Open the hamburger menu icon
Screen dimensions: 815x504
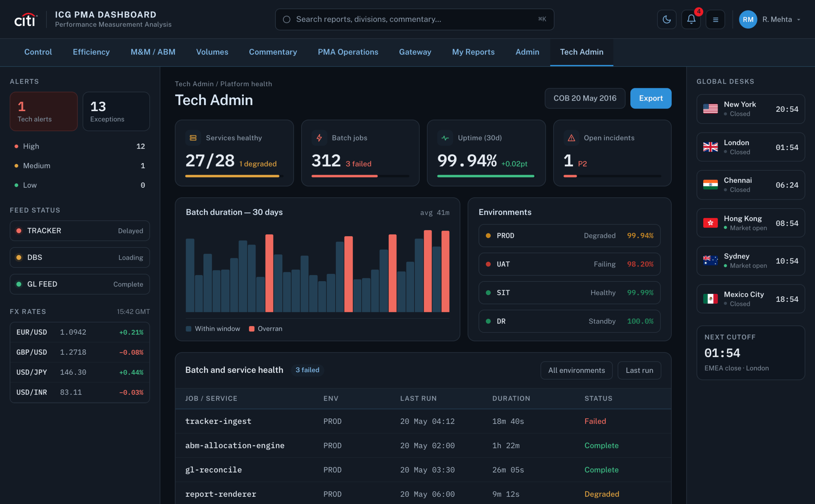pos(715,19)
